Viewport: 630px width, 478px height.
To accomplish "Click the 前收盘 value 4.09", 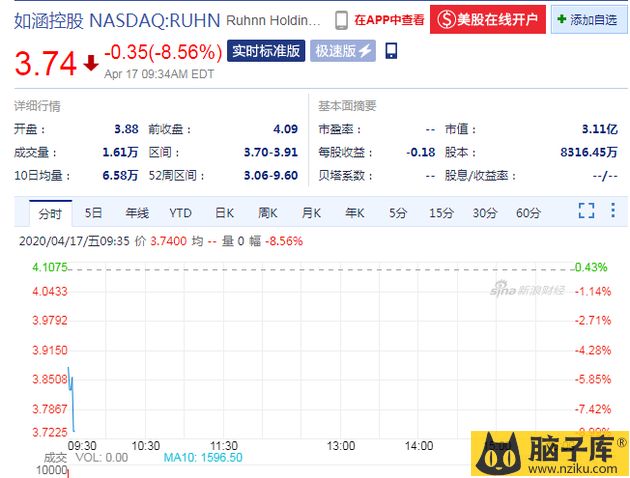I will pyautogui.click(x=285, y=129).
